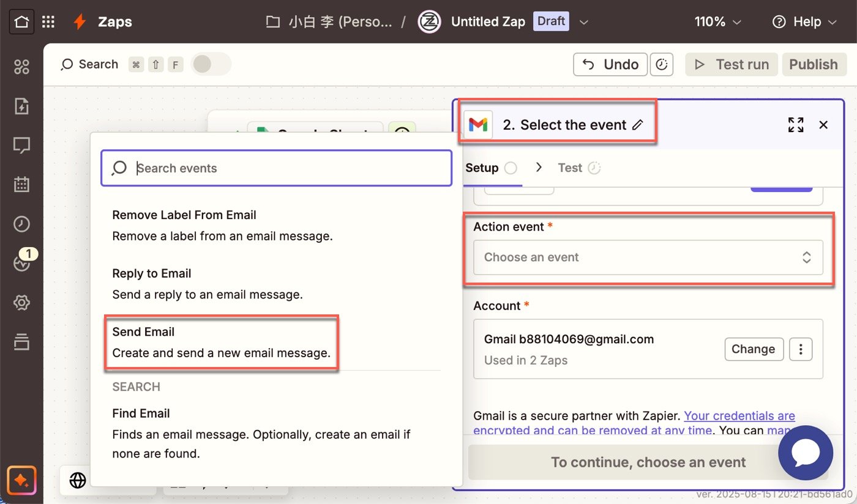Open sidebar status icon with badge 1

(x=21, y=263)
